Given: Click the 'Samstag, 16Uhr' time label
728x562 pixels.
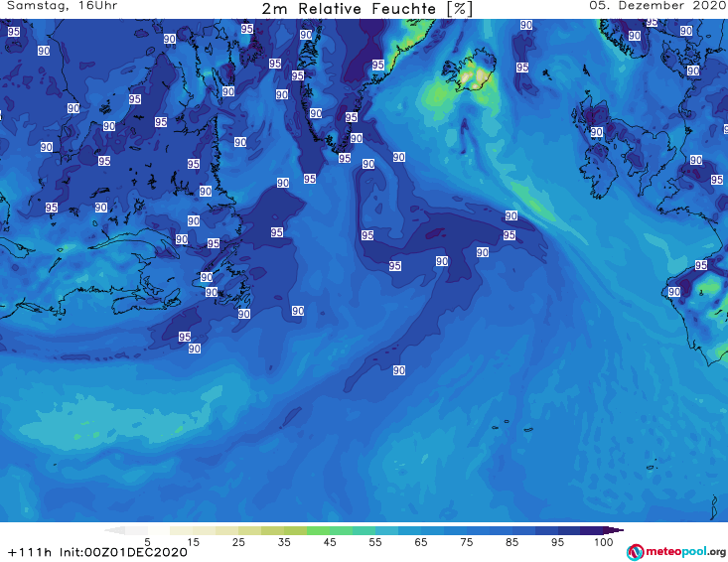Looking at the screenshot, I should point(63,6).
